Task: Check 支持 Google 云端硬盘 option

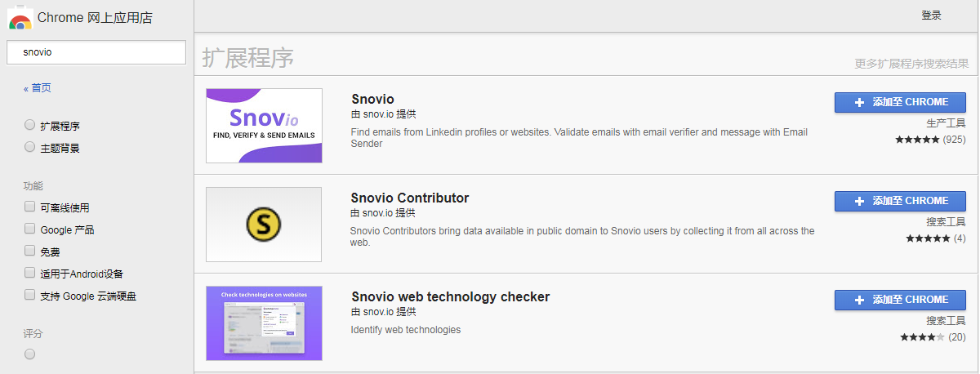Action: (x=30, y=296)
